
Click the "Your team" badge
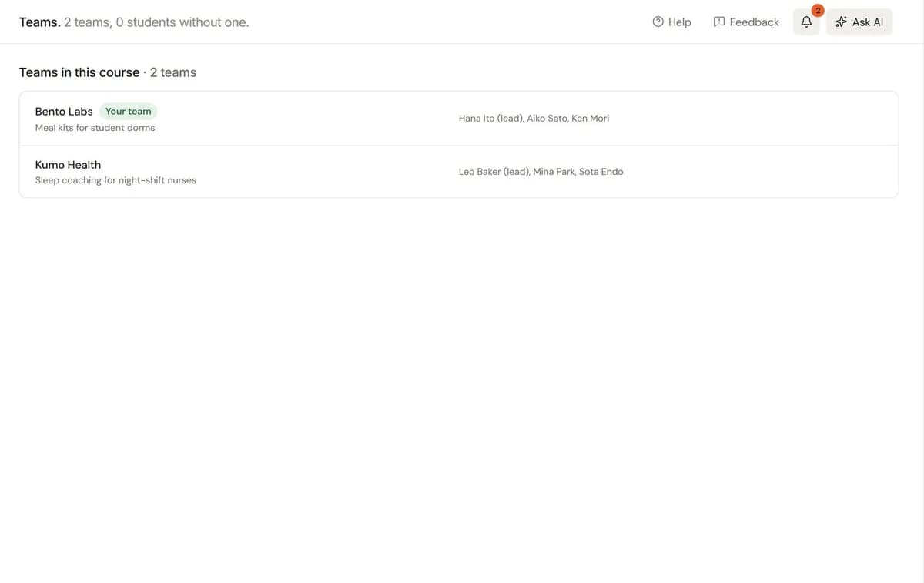pos(128,112)
